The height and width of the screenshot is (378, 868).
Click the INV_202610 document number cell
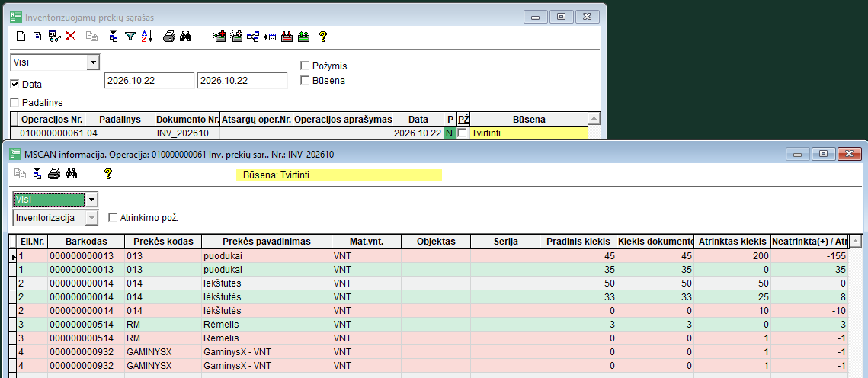187,133
